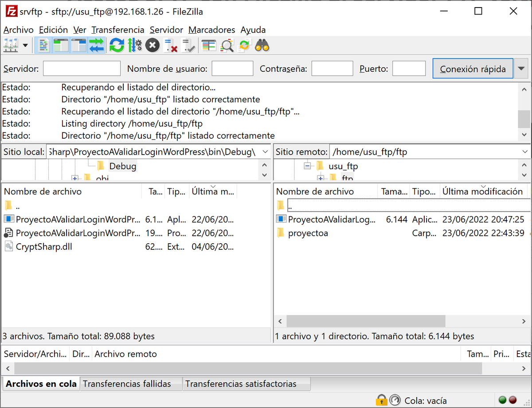Open the Transferencia menu
Image resolution: width=532 pixels, height=408 pixels.
pyautogui.click(x=118, y=30)
